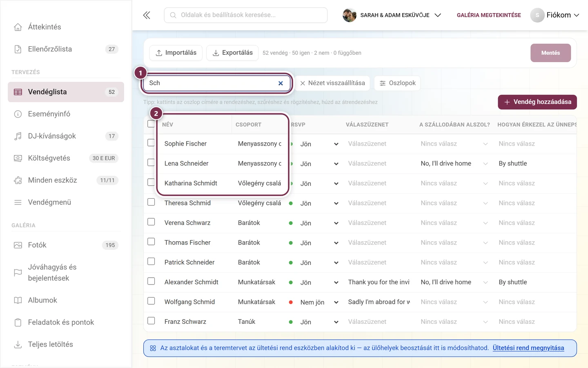The image size is (588, 368).
Task: Expand hotel answer dropdown for Alexander Schmidt
Action: (x=454, y=282)
